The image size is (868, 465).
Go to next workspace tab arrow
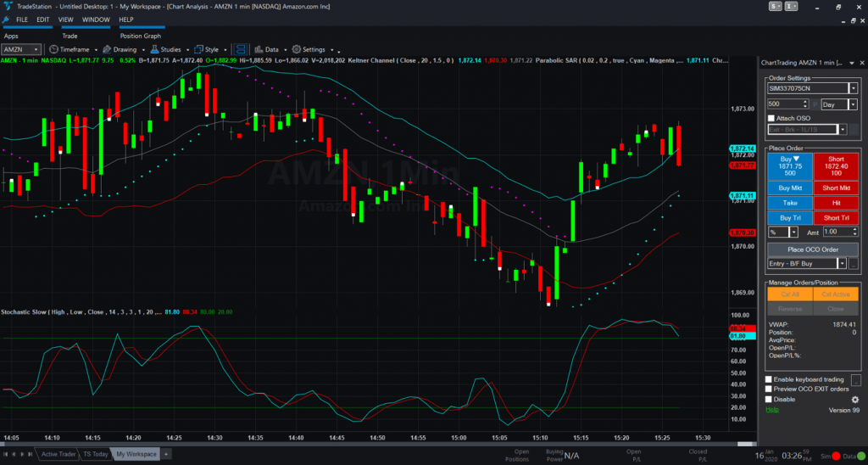(22, 455)
